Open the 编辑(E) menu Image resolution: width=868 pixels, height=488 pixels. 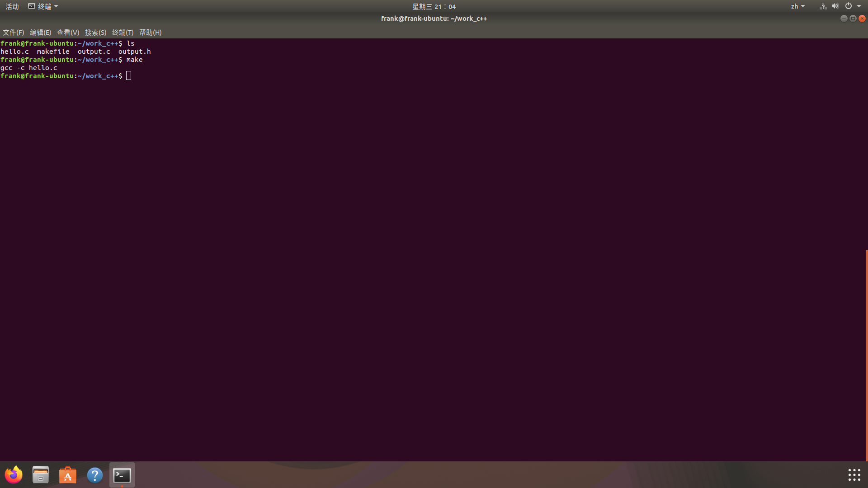click(x=40, y=33)
